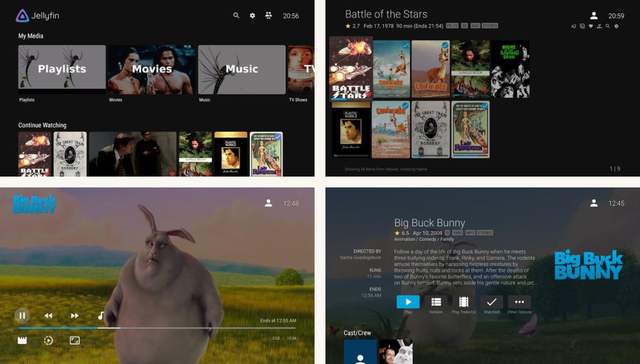Open the switch users icon on home screen
Viewport: 640px width, 364px height.
[x=268, y=15]
